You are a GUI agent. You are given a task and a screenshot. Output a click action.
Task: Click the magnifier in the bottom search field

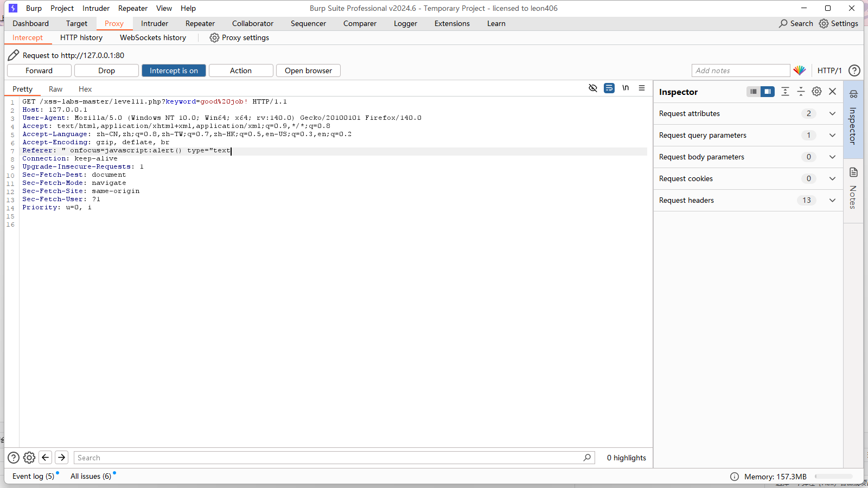coord(587,458)
